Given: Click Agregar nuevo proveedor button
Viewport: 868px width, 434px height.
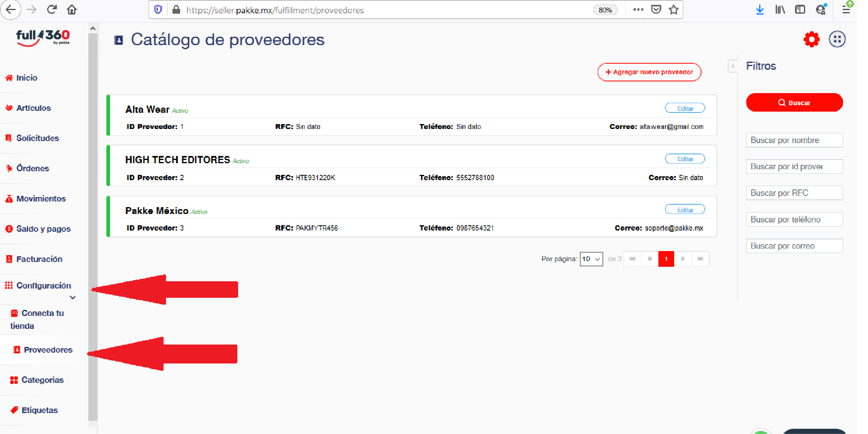Looking at the screenshot, I should (649, 72).
